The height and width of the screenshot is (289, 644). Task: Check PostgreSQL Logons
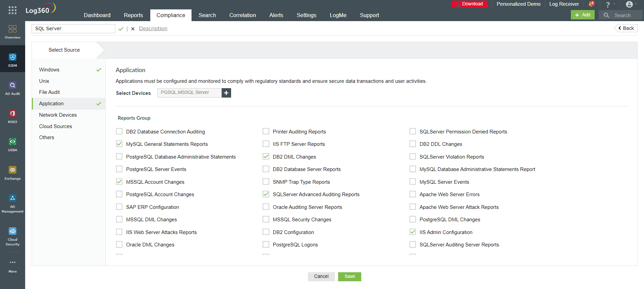pyautogui.click(x=266, y=244)
